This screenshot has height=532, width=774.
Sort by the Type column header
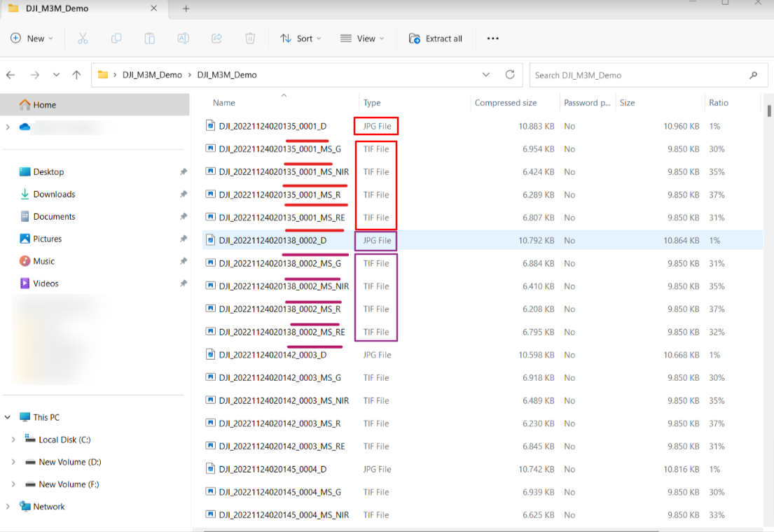[372, 103]
